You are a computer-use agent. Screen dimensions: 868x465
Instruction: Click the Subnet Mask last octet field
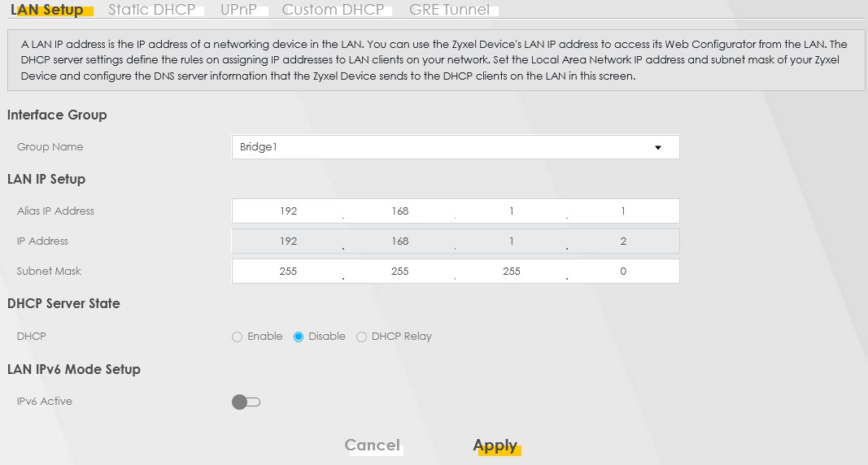point(623,272)
